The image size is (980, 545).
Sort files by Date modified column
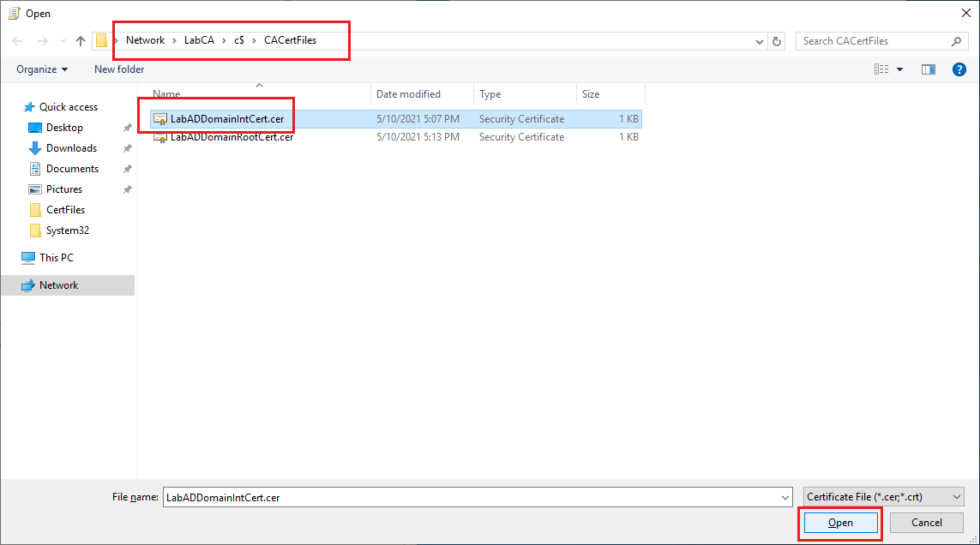[408, 94]
